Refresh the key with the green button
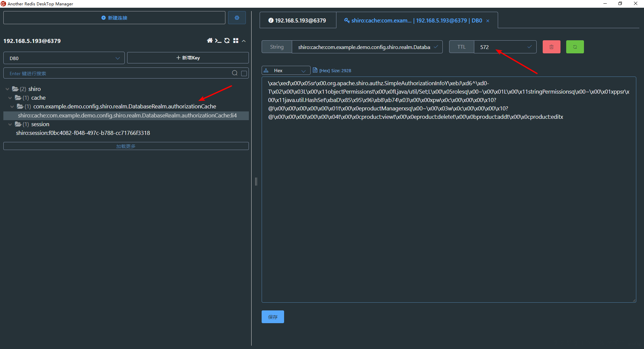This screenshot has width=644, height=349. point(575,47)
